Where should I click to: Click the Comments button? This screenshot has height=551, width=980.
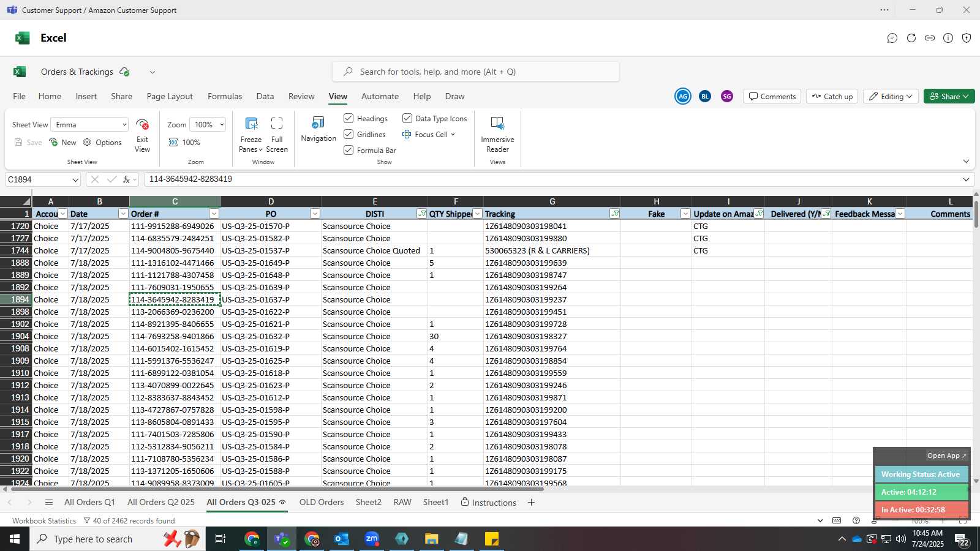tap(772, 96)
